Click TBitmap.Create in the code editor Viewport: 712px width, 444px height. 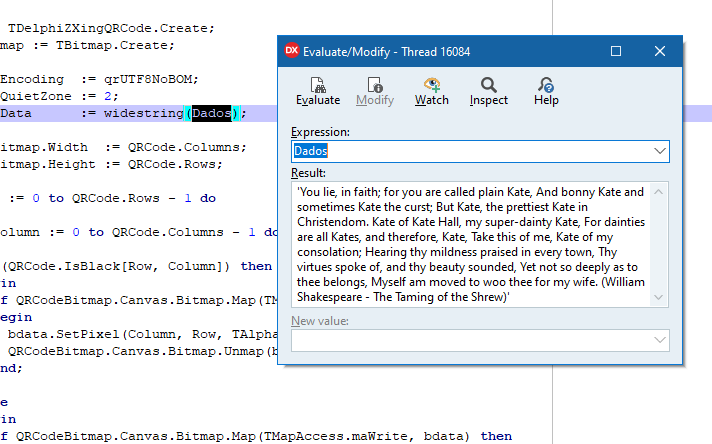(x=111, y=45)
